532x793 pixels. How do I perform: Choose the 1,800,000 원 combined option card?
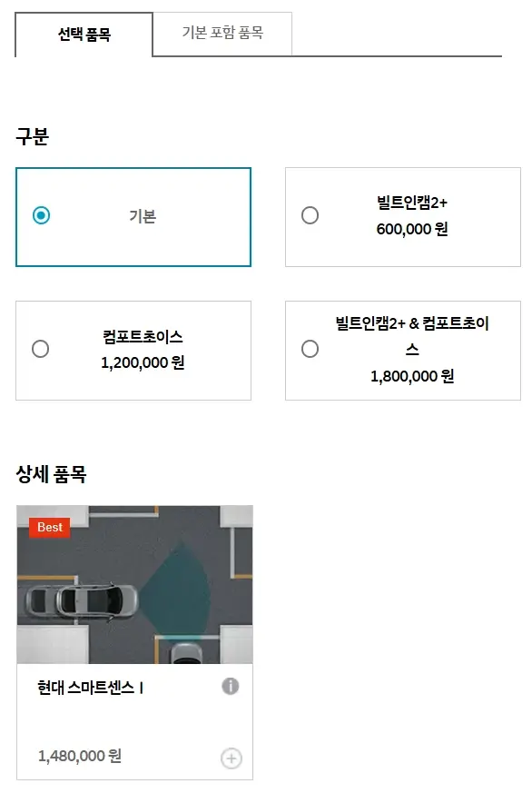pos(404,350)
